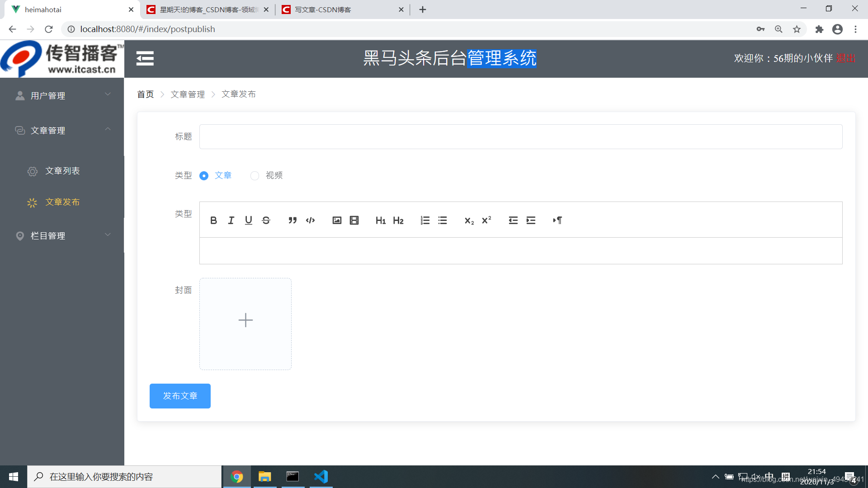Toggle italic formatting in editor toolbar
Image resolution: width=868 pixels, height=488 pixels.
(x=231, y=220)
